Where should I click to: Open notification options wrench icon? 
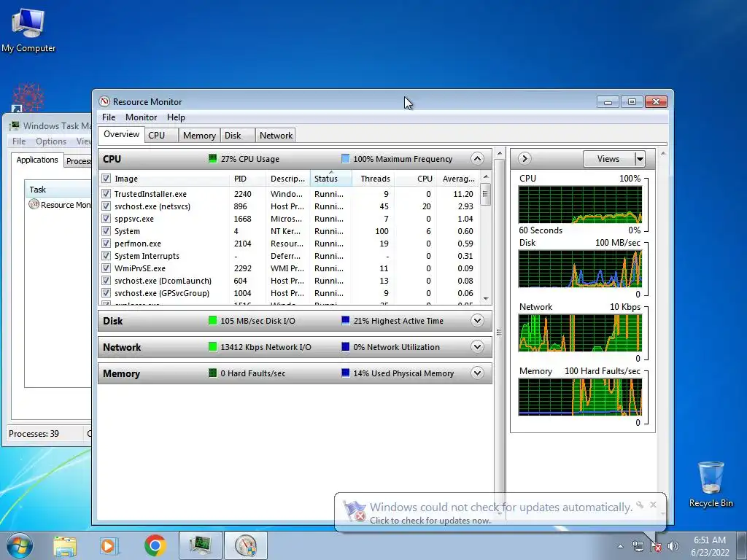(640, 505)
